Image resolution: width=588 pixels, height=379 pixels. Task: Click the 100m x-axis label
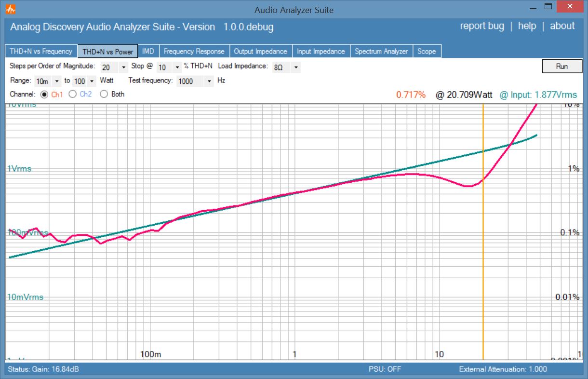pyautogui.click(x=151, y=354)
